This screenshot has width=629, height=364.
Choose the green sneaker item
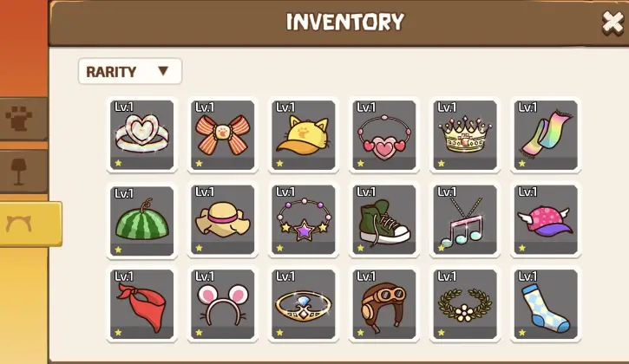point(384,219)
